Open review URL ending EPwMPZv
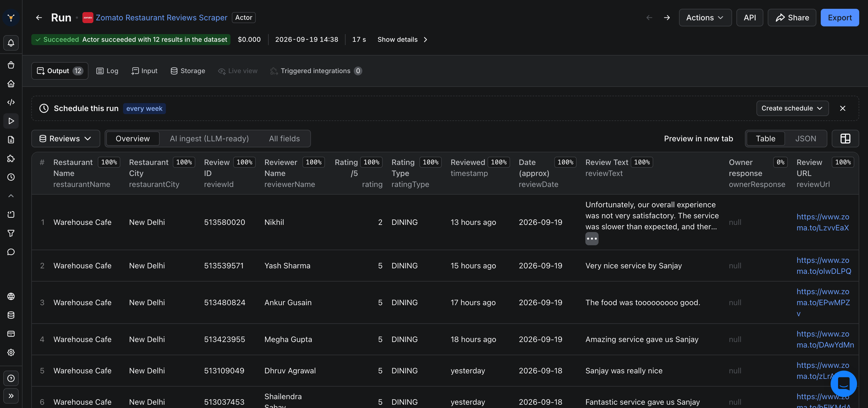 coord(823,302)
